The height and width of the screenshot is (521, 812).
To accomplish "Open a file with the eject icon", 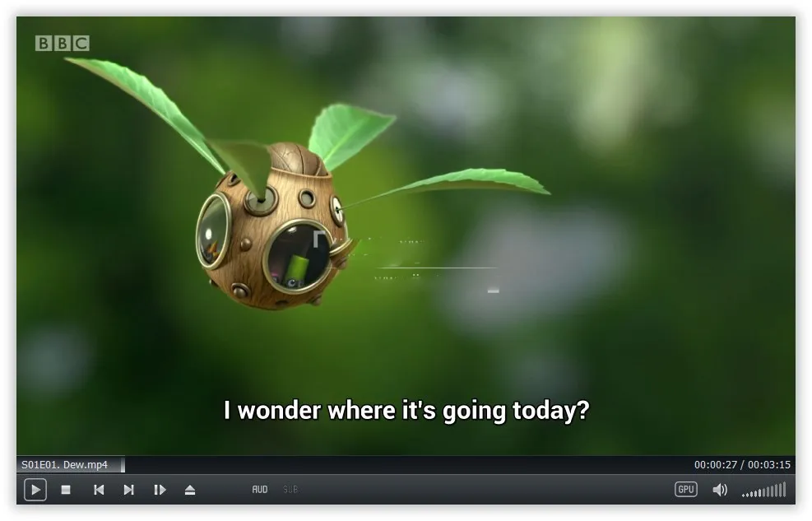I will (190, 490).
